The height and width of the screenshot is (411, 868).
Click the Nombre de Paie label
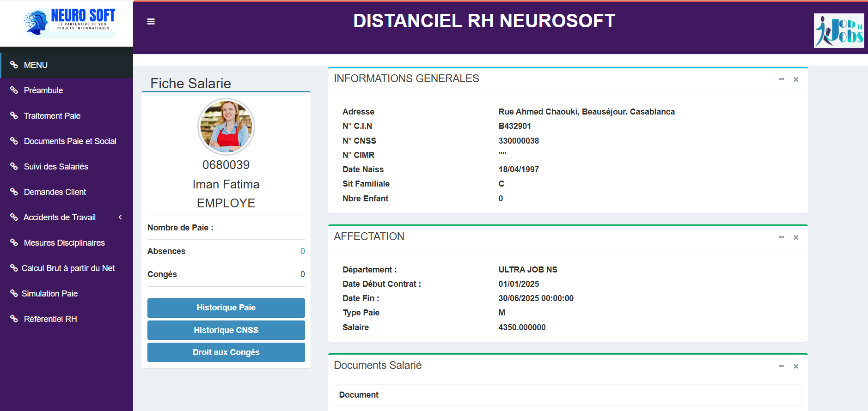[x=180, y=228]
